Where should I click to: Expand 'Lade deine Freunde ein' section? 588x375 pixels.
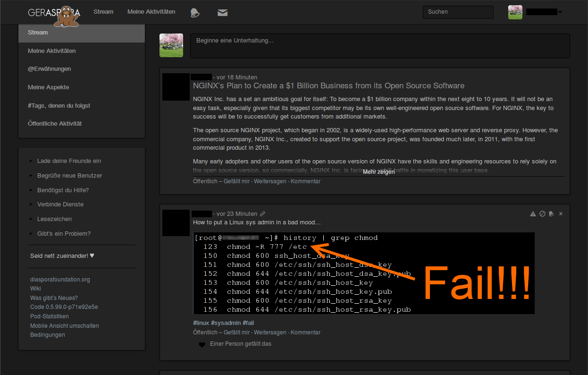pyautogui.click(x=69, y=161)
